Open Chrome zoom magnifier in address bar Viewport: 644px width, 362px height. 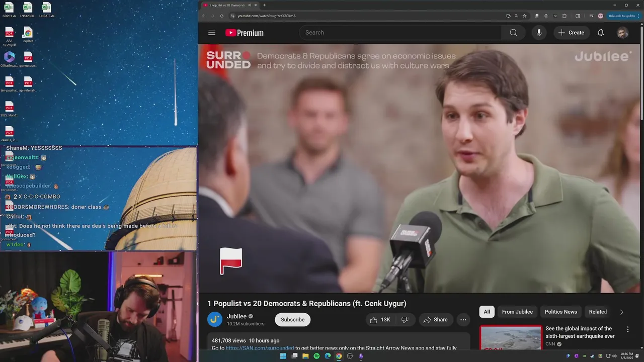coord(516,16)
